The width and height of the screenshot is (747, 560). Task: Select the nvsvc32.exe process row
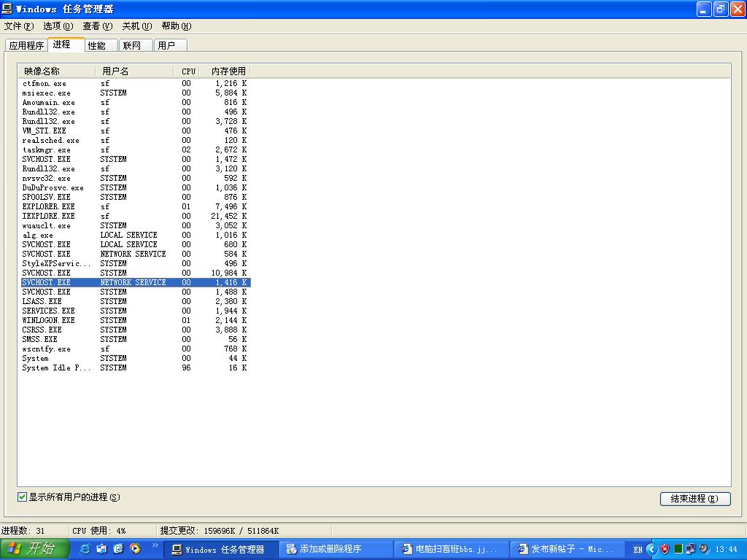point(135,178)
